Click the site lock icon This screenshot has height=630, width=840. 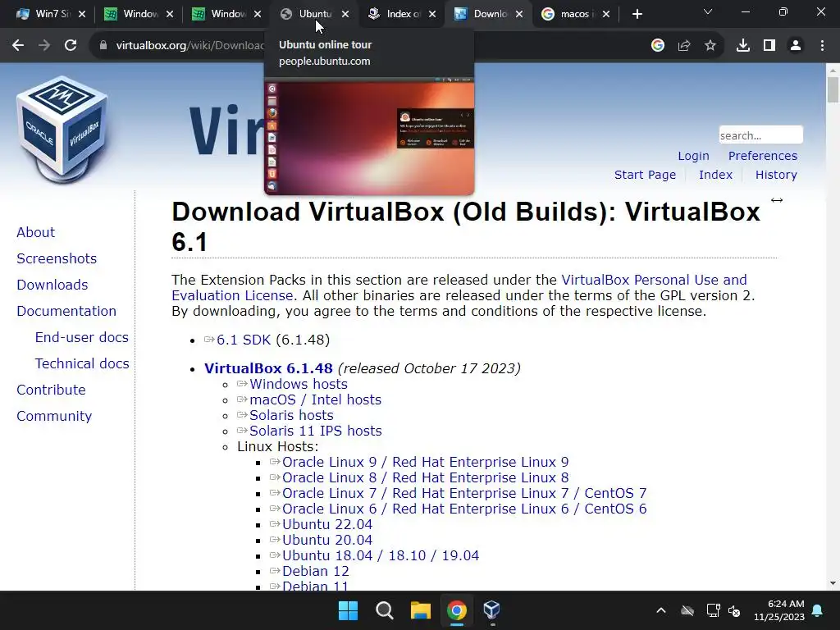[103, 46]
